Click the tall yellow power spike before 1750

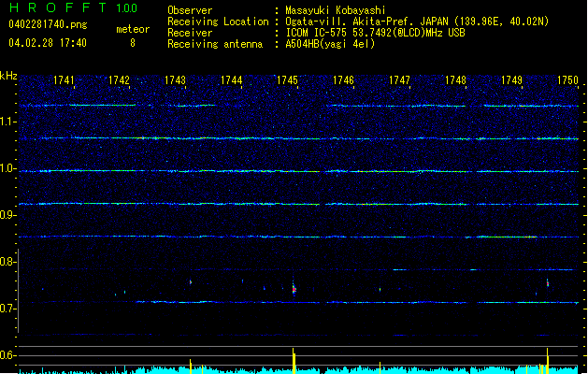point(548,361)
